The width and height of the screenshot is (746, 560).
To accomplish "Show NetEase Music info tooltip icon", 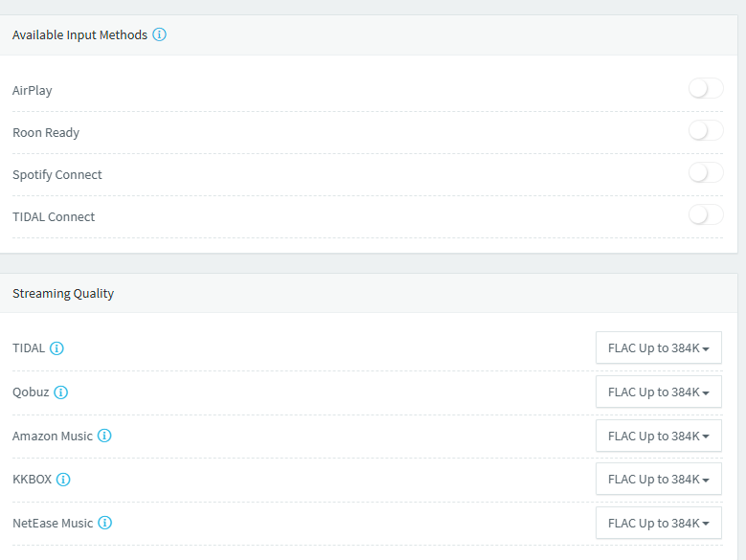I will [x=105, y=523].
